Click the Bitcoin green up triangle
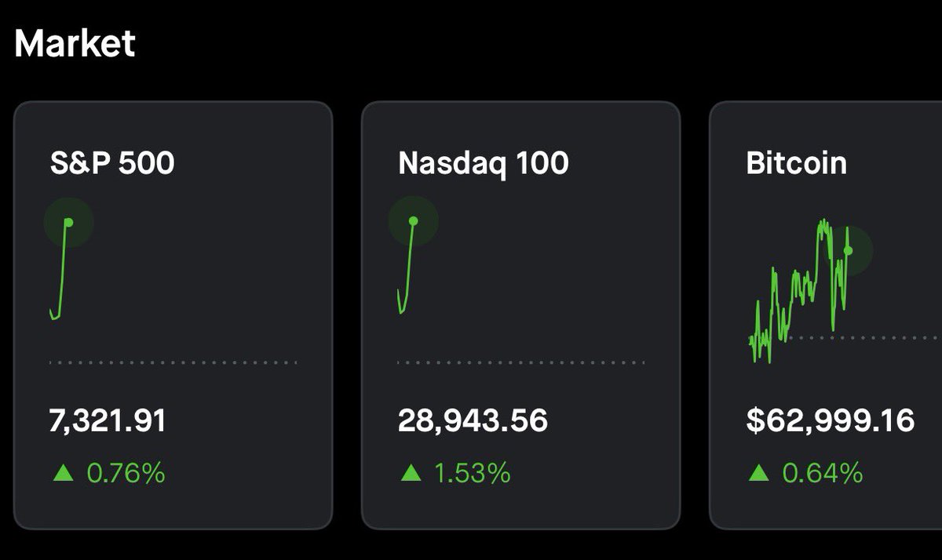Image resolution: width=942 pixels, height=560 pixels. pyautogui.click(x=758, y=473)
